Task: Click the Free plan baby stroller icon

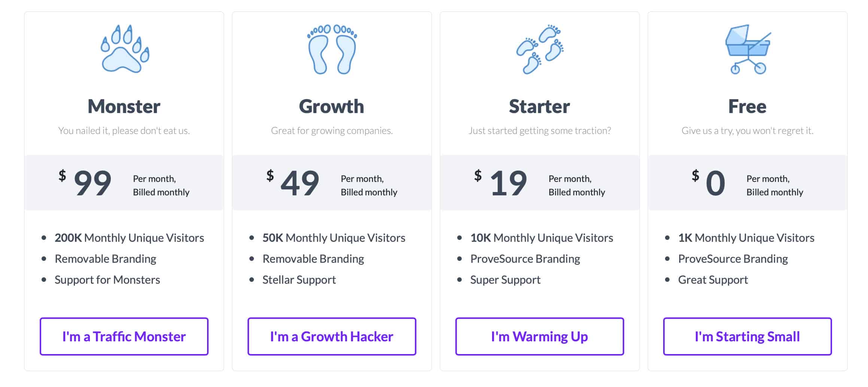Action: 748,49
